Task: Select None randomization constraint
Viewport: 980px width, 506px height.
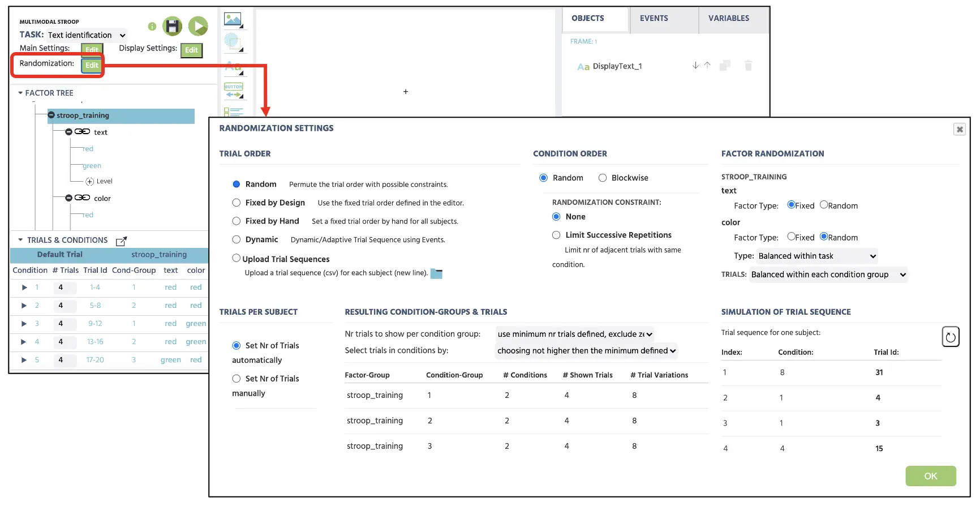Action: [x=556, y=216]
